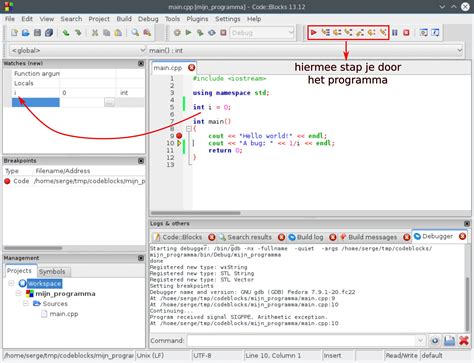Open the debugger Command history dropdown
Screen dimensions: 474x363
click(420, 341)
